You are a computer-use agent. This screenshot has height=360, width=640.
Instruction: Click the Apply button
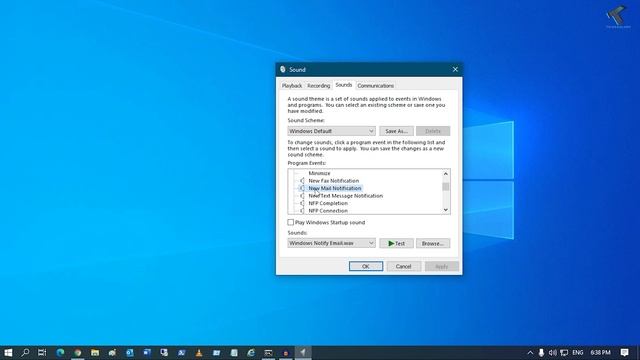click(x=442, y=266)
